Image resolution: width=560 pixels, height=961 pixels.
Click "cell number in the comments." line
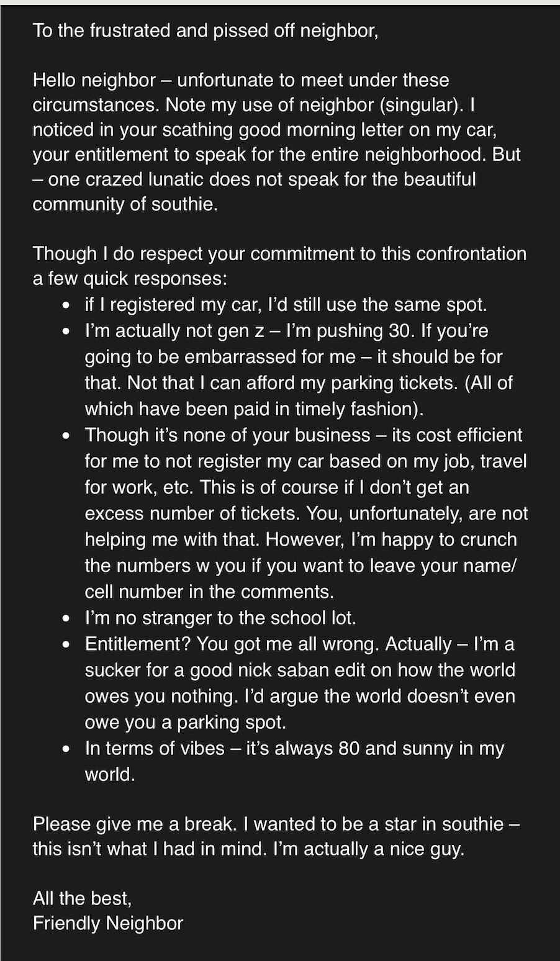(209, 592)
